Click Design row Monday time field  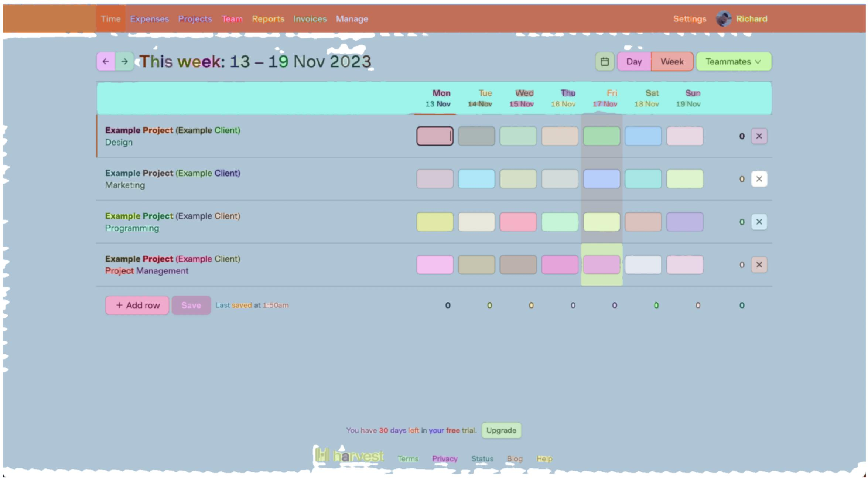pos(434,136)
